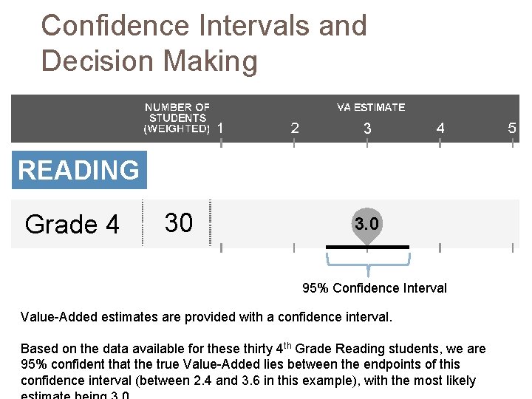Click the black confidence interval bar
The width and height of the screenshot is (532, 399).
pos(367,248)
